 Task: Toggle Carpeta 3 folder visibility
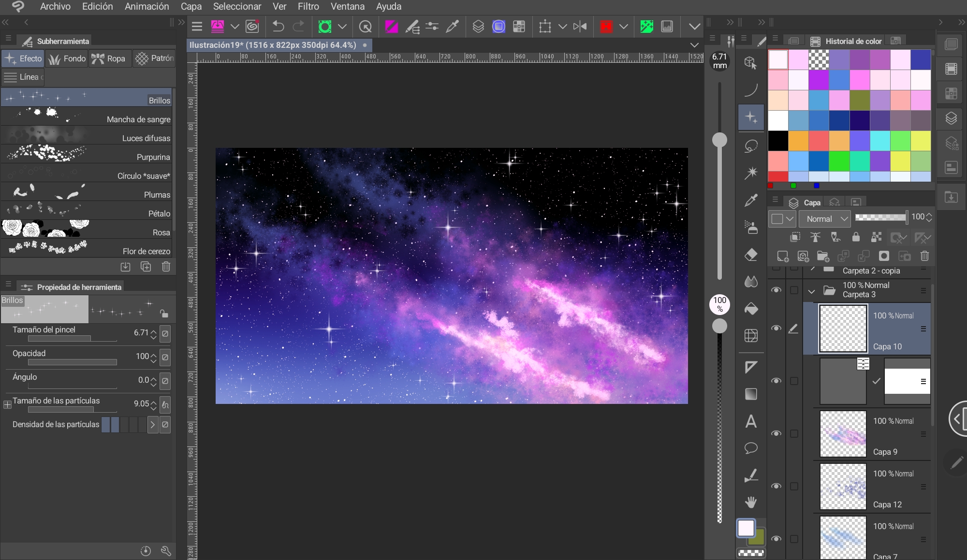(x=776, y=290)
